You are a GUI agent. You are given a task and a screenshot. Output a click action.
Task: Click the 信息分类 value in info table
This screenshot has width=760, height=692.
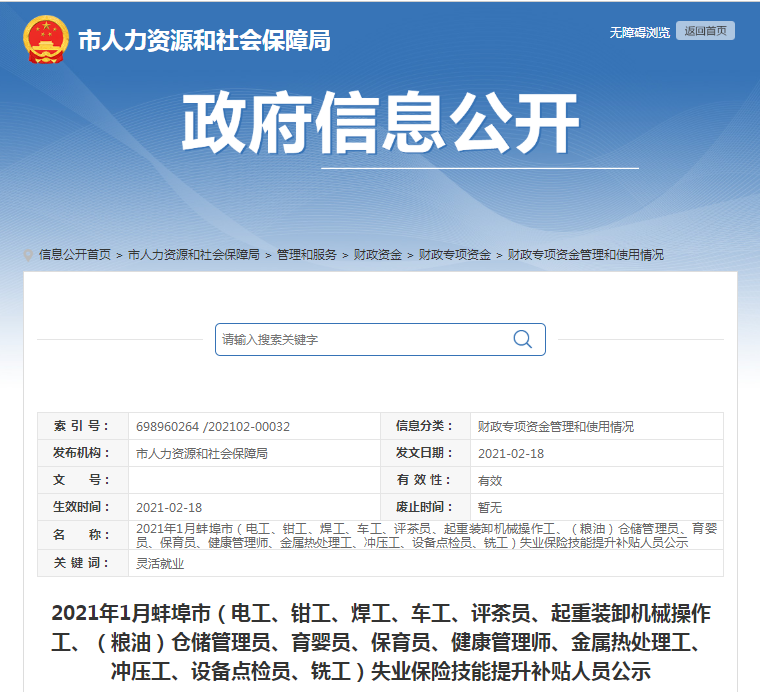click(x=556, y=426)
